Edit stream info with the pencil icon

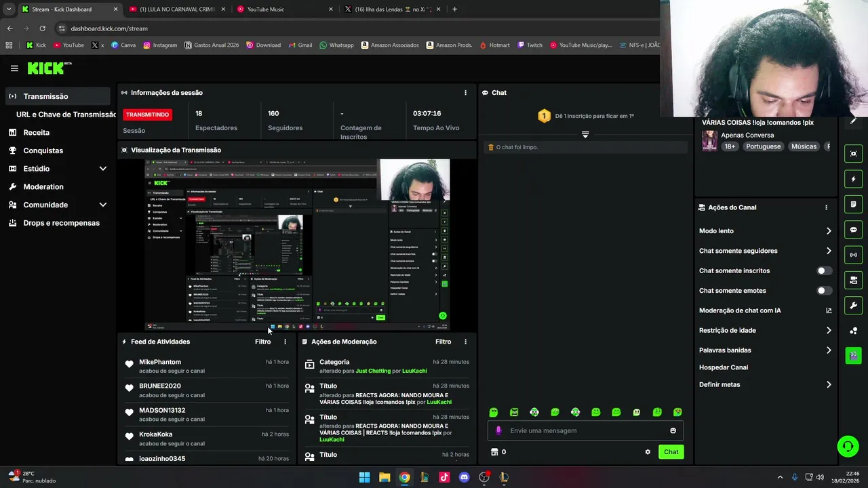tap(853, 121)
